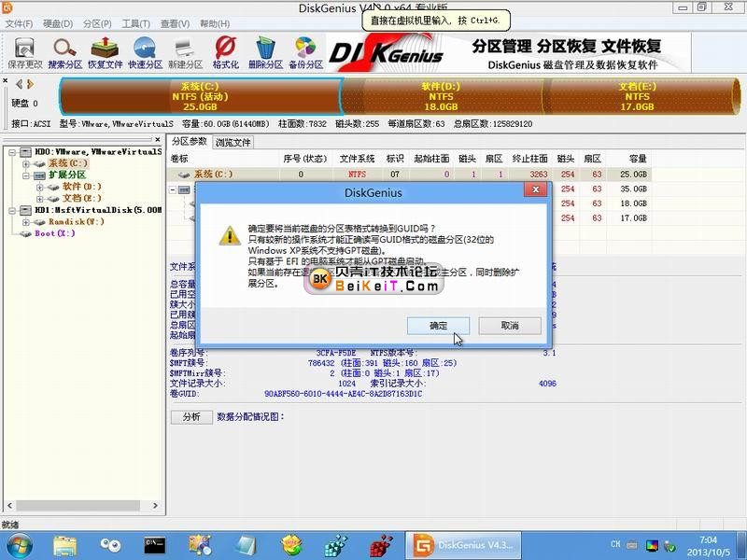
Task: Go to the previous disk with the left arrow
Action: (19, 84)
